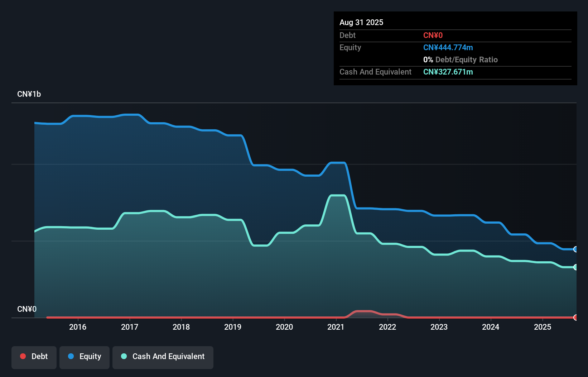This screenshot has width=588, height=377.
Task: Click the CN¥0 debt value in tooltip
Action: coord(433,35)
